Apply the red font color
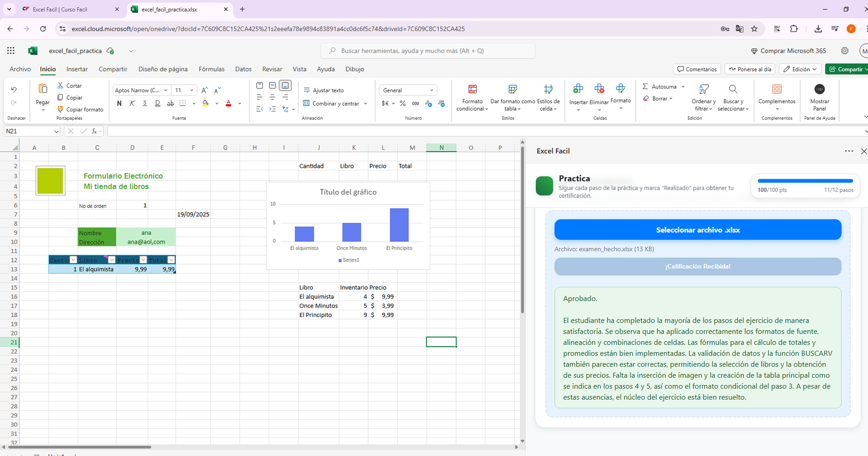868x456 pixels. [x=228, y=103]
